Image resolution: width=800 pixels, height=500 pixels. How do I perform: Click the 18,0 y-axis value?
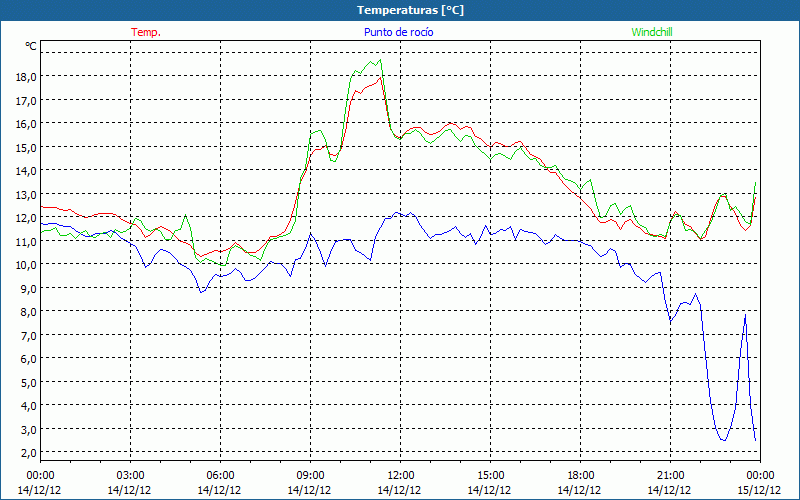(x=27, y=77)
